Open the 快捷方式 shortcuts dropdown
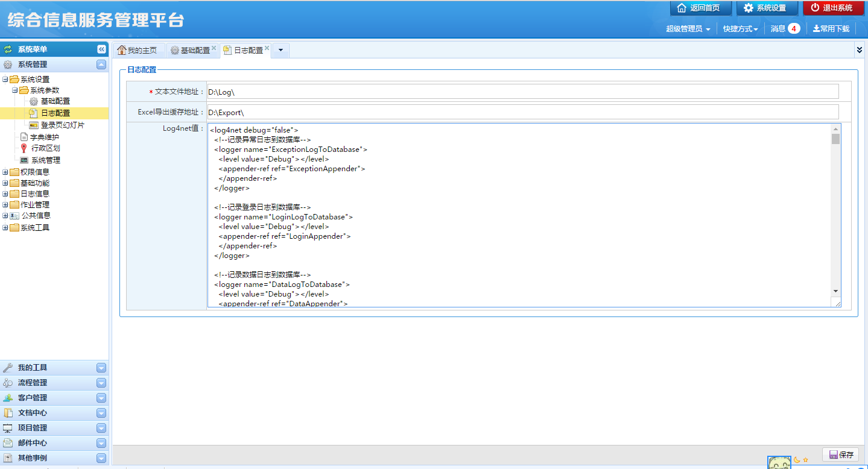The width and height of the screenshot is (868, 469). pos(741,28)
